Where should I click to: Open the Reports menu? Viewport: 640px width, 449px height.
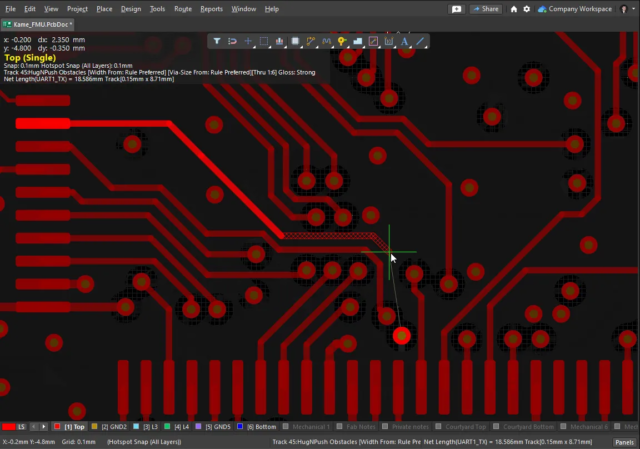211,9
